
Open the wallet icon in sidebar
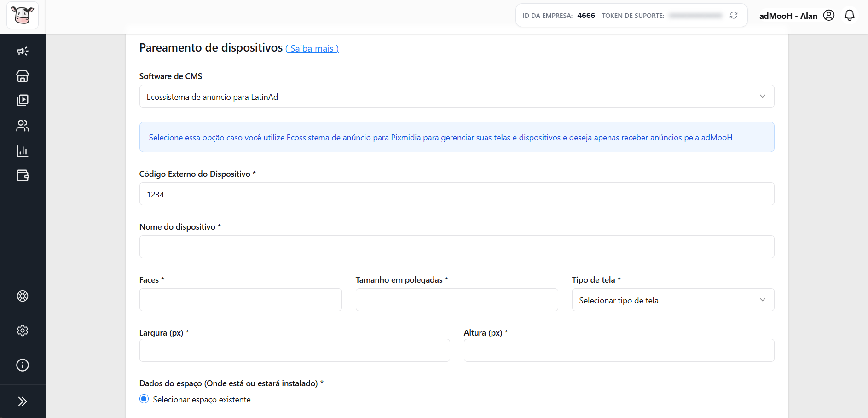pyautogui.click(x=23, y=175)
